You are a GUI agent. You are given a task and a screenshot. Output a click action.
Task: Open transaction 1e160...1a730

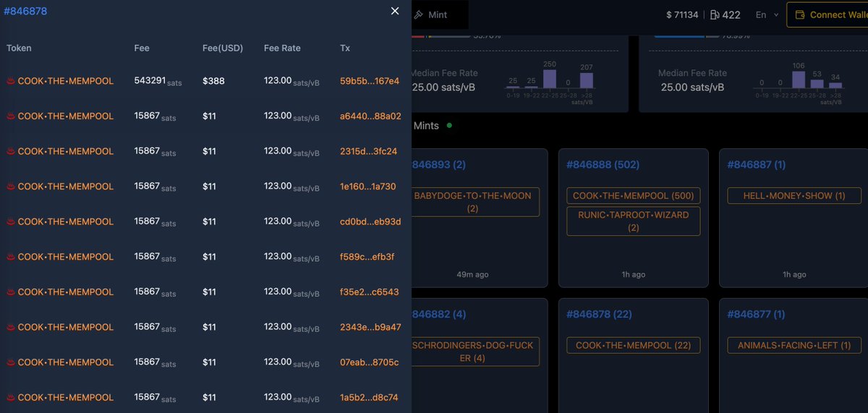[368, 186]
